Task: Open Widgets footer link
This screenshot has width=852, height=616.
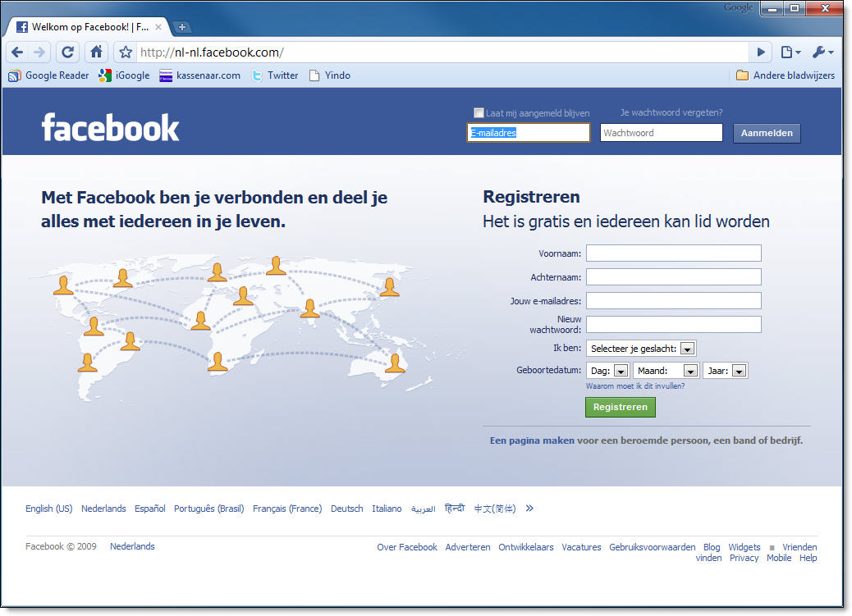Action: point(744,547)
